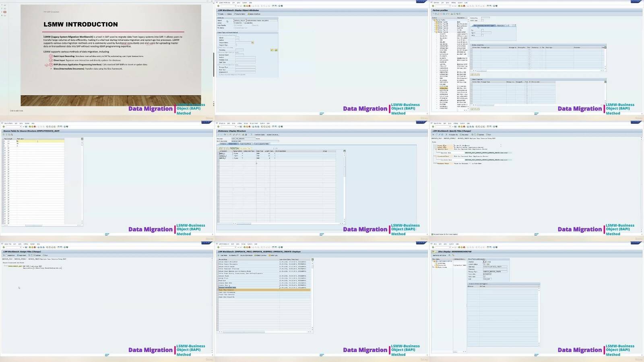Open Structure menu in Dictionary Display Structure
This screenshot has width=644, height=362.
222,123
